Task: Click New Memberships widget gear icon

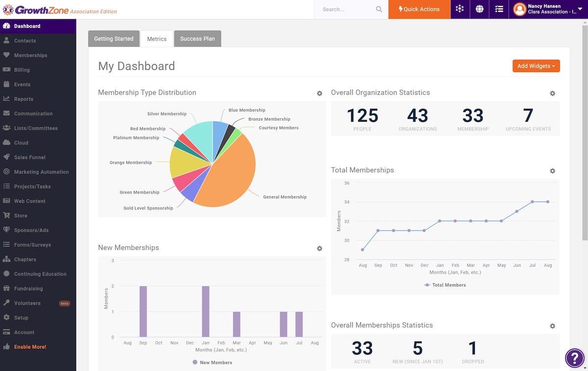Action: (319, 248)
